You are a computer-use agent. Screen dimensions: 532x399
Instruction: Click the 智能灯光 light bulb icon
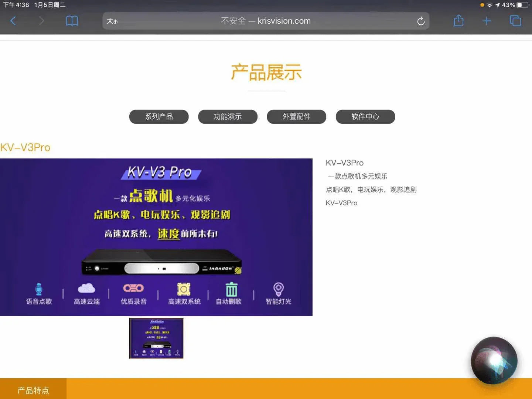(278, 289)
